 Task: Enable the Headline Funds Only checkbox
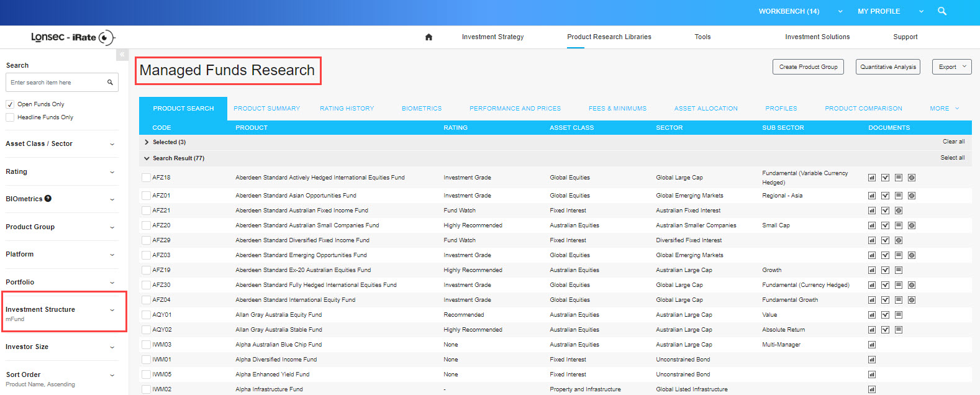[10, 117]
